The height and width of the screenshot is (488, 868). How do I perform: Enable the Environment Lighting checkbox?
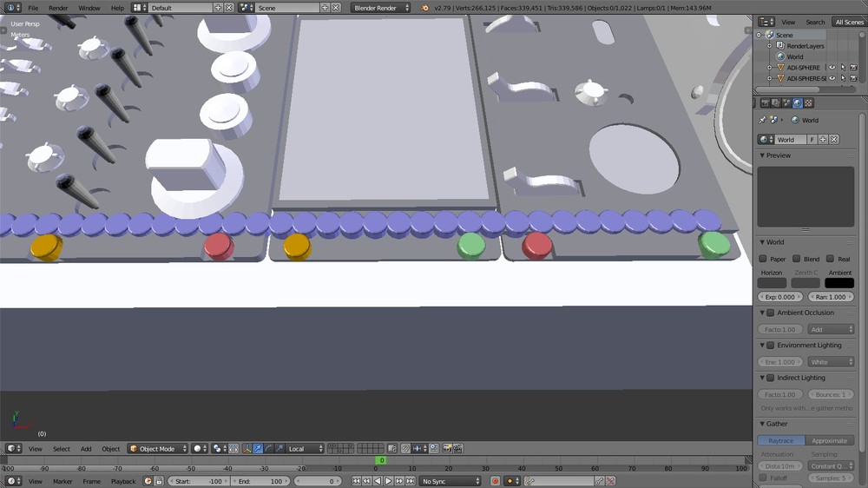[x=770, y=345]
